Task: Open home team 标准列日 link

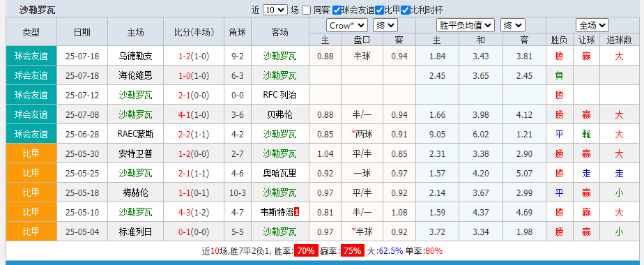Action: (x=136, y=232)
